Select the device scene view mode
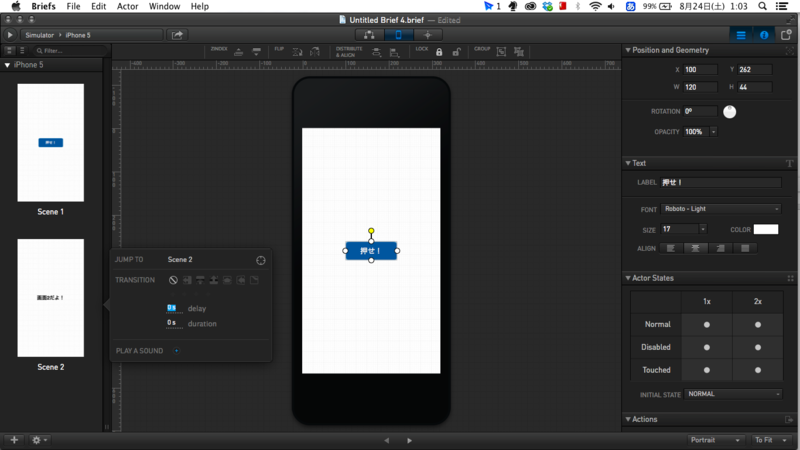This screenshot has width=800, height=450. tap(398, 35)
